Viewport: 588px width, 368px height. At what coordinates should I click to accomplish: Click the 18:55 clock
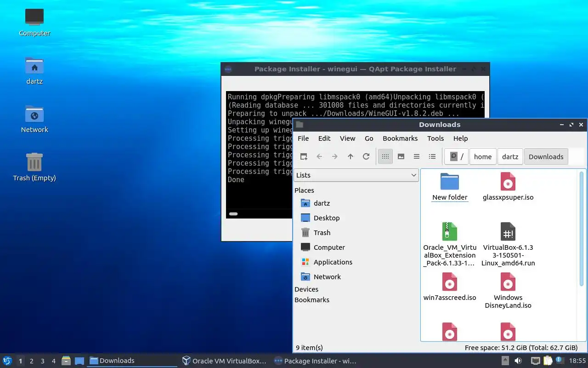(577, 361)
